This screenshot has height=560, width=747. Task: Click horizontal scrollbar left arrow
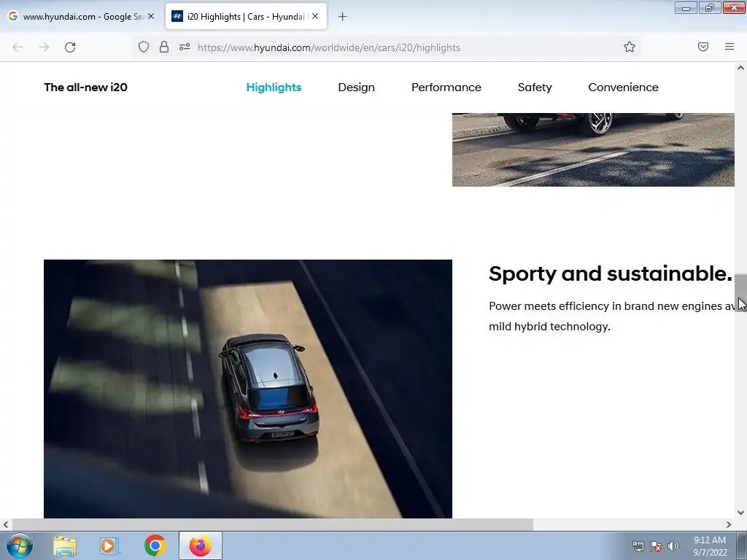5,524
